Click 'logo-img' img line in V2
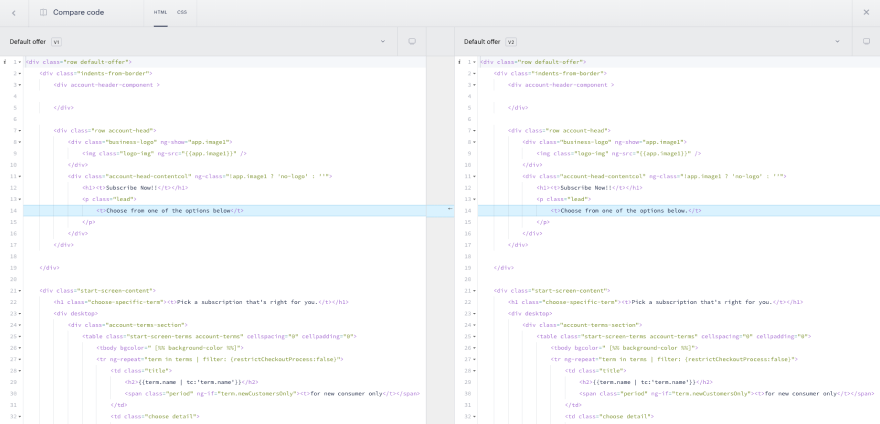This screenshot has height=424, width=880. (x=619, y=153)
